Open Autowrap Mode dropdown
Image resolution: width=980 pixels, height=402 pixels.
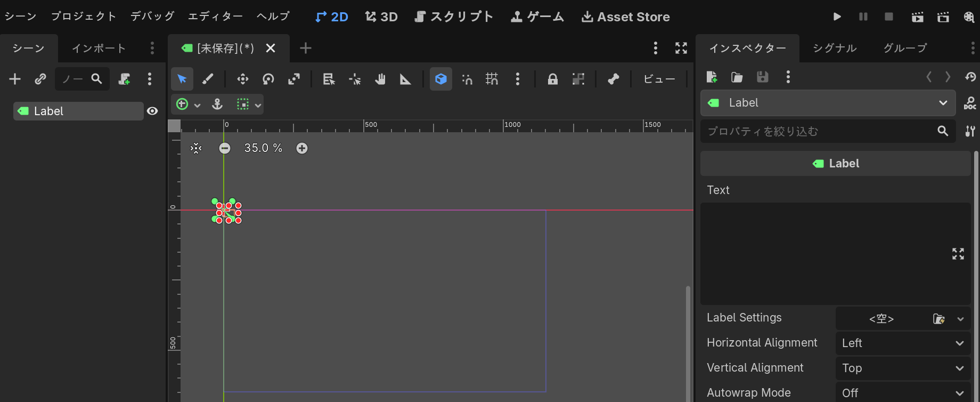(x=903, y=393)
